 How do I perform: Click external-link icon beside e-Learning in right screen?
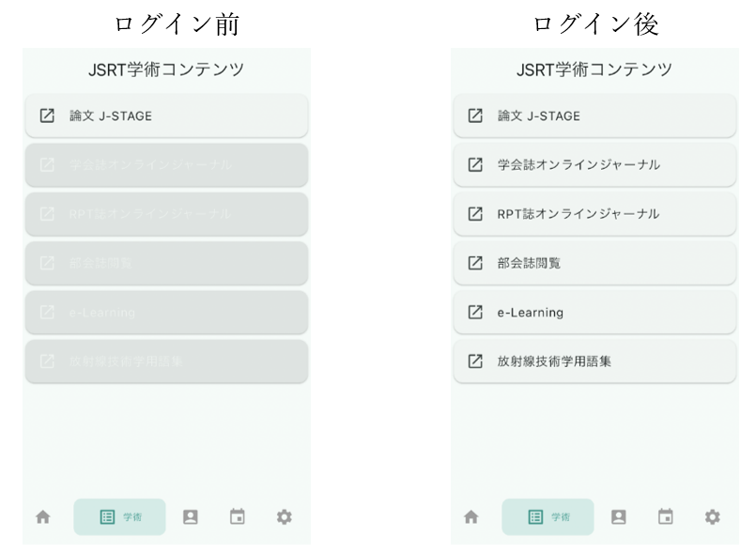pos(475,312)
